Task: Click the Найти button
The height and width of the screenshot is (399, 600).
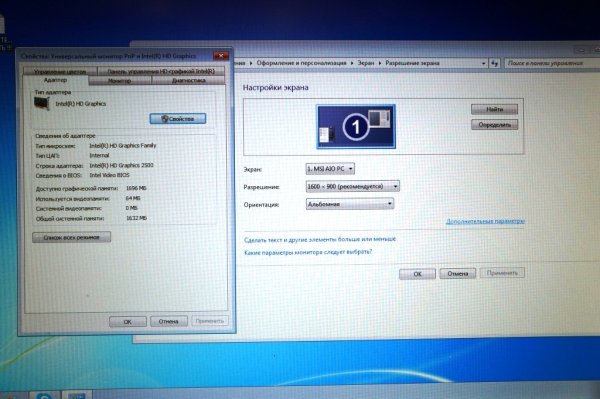Action: click(x=494, y=109)
